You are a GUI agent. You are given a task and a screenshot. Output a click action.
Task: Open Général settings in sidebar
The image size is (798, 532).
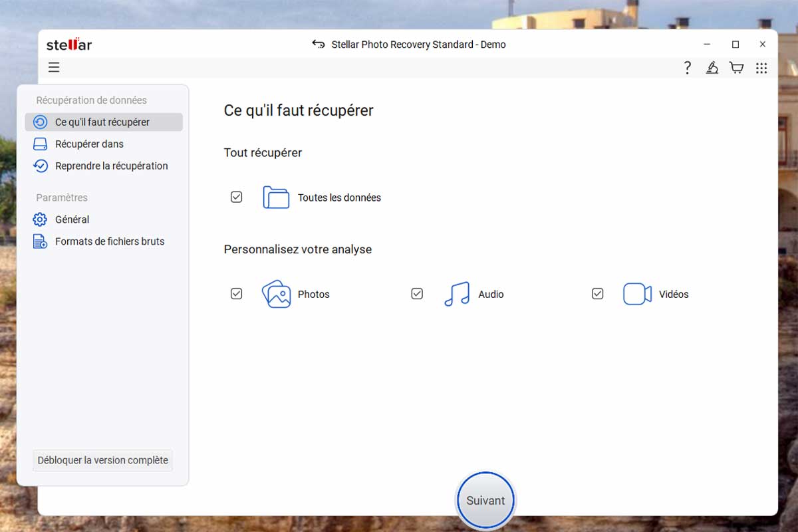pyautogui.click(x=72, y=219)
